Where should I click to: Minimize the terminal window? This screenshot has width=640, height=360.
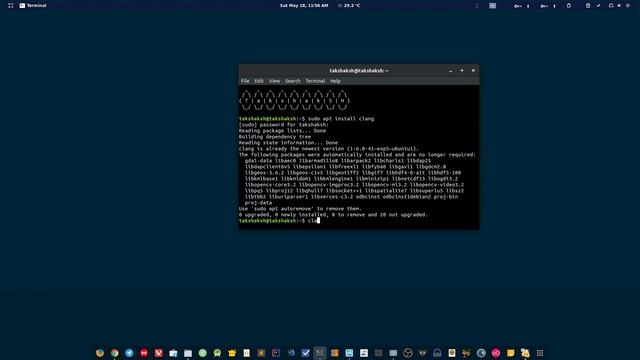click(451, 71)
